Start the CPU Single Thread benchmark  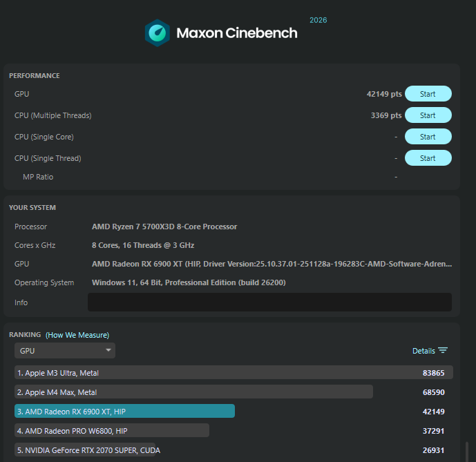(428, 158)
